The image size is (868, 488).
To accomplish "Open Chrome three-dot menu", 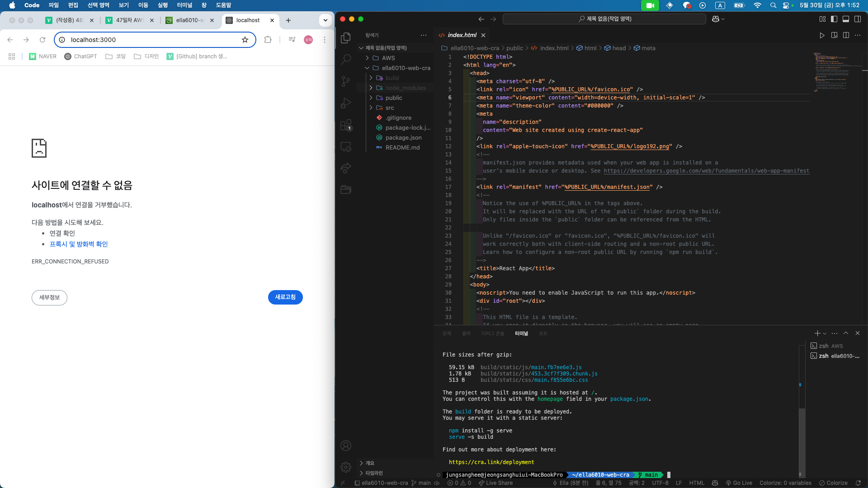I will pos(325,40).
